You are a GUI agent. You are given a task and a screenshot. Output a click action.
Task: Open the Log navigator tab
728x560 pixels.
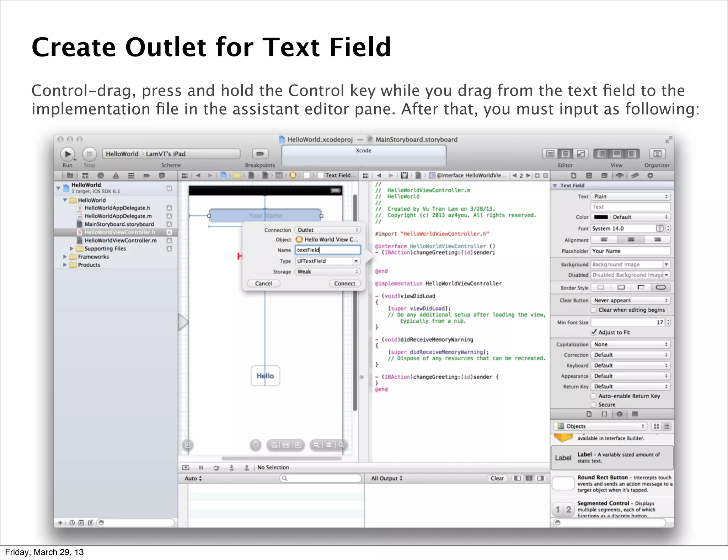(x=162, y=176)
